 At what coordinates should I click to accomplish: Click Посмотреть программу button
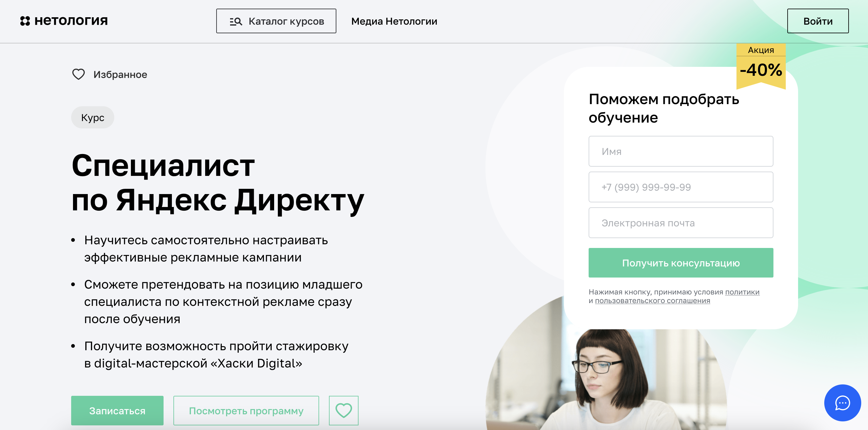coord(246,411)
